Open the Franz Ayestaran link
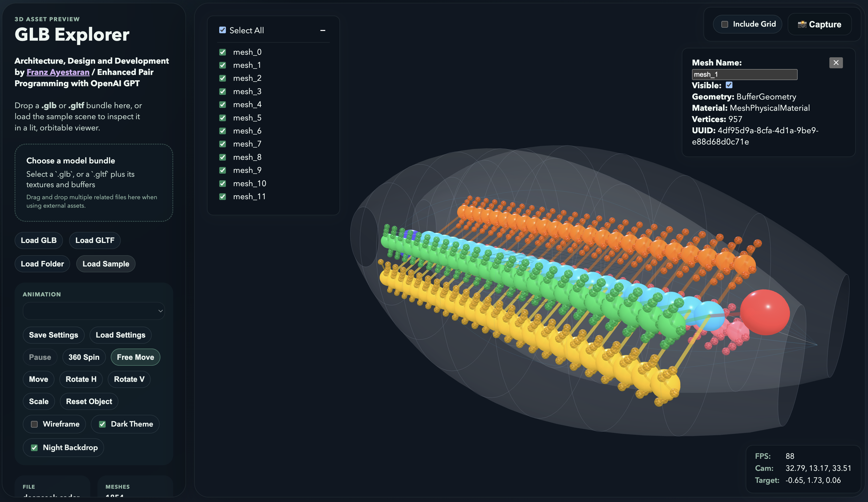This screenshot has width=868, height=502. click(x=58, y=72)
